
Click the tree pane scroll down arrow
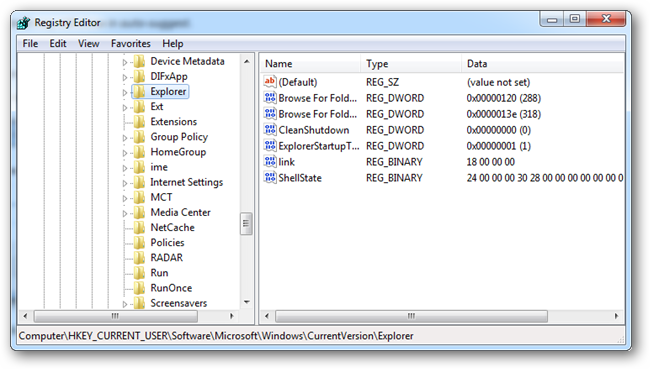point(247,302)
